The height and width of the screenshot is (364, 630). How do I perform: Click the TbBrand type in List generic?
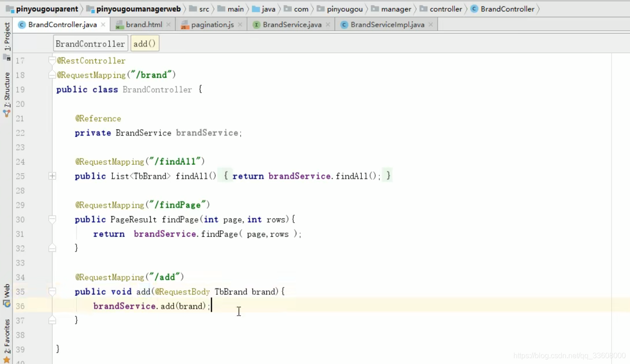[x=152, y=176]
